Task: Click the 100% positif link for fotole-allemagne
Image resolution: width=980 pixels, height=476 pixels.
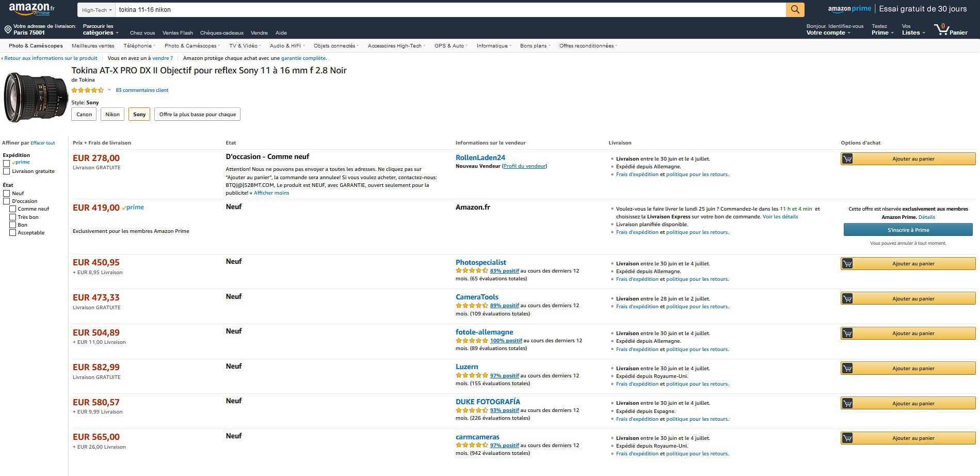Action: coord(506,341)
